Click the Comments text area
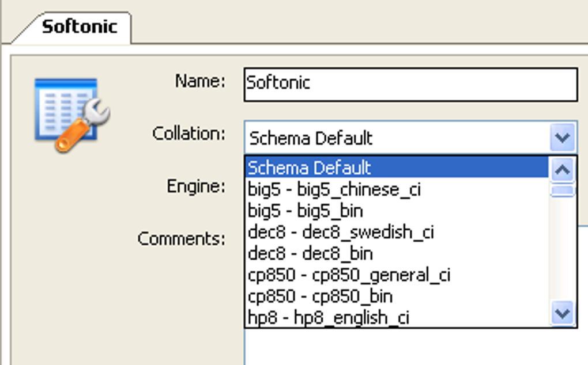Screen dimensions: 588x365 416,346
